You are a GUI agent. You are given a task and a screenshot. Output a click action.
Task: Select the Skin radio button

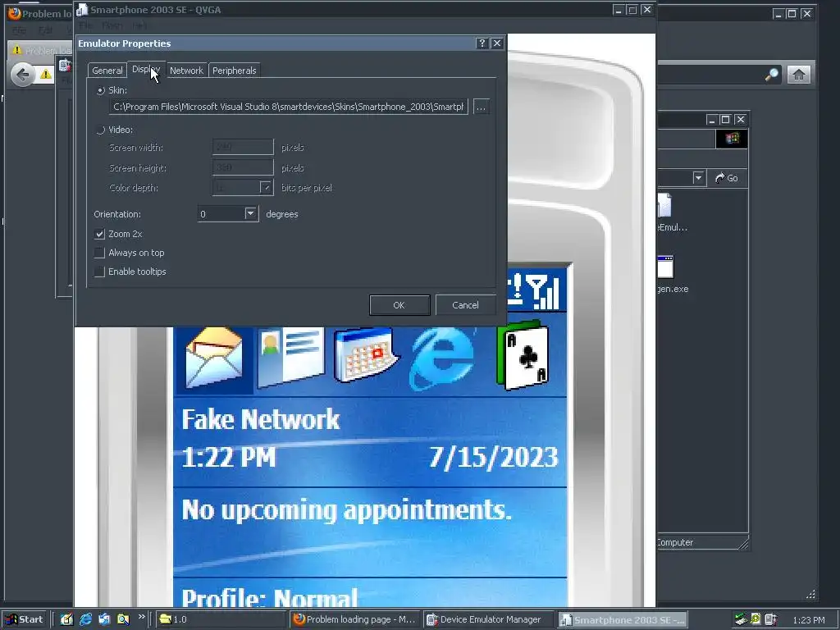pos(100,90)
